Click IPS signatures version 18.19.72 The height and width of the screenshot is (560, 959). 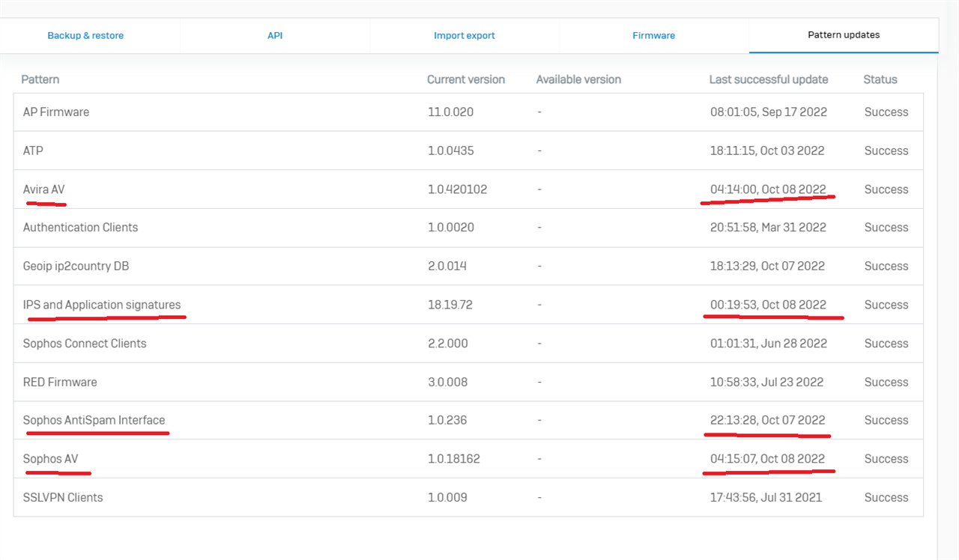450,305
